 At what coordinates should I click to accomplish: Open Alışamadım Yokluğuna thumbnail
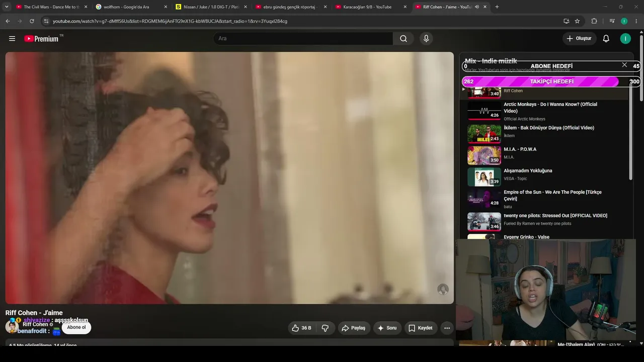pyautogui.click(x=484, y=177)
